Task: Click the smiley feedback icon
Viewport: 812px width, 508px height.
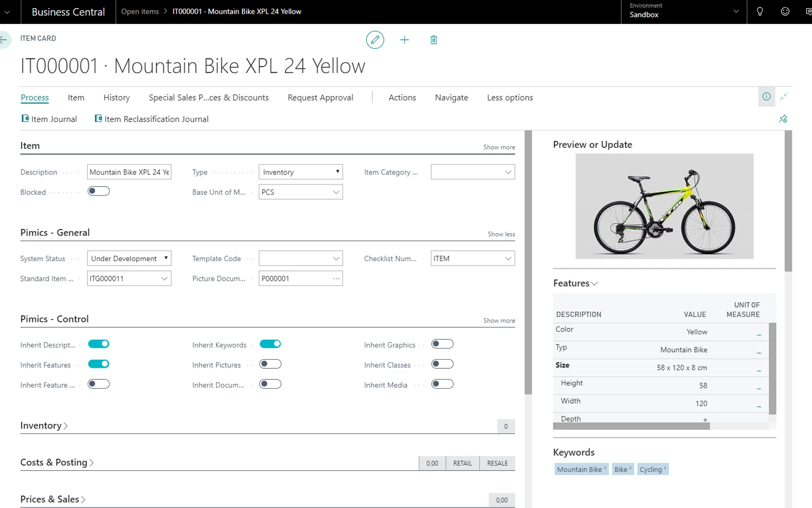Action: [785, 11]
